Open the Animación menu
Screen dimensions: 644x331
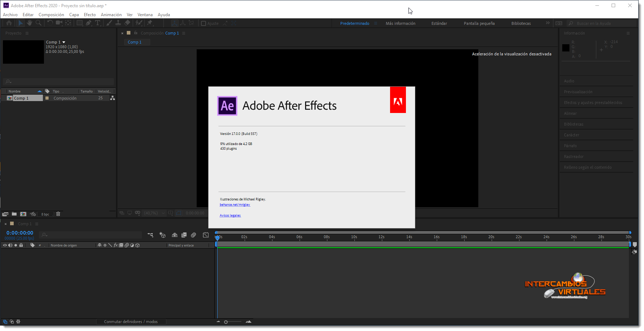111,15
